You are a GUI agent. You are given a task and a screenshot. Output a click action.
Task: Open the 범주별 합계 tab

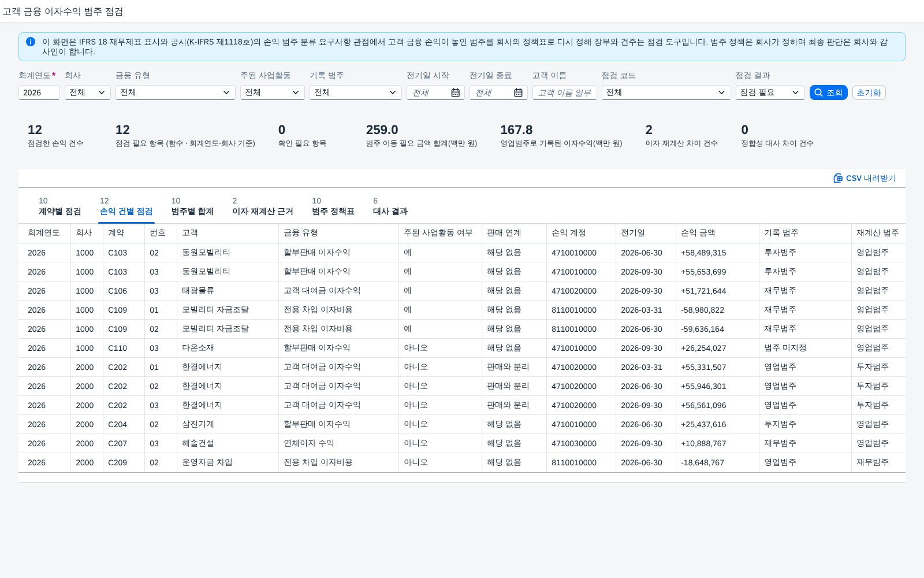tap(192, 207)
